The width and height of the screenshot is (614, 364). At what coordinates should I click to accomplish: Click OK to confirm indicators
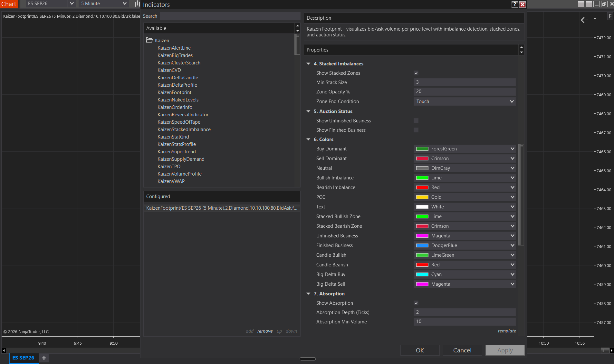(x=420, y=350)
